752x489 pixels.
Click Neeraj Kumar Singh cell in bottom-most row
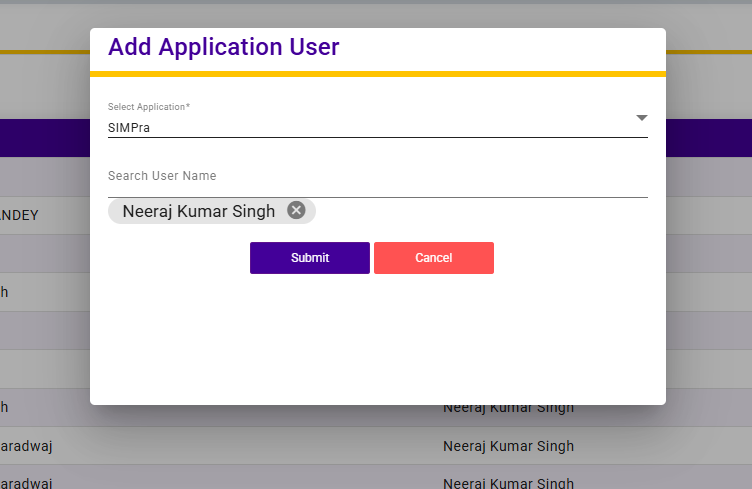pyautogui.click(x=508, y=482)
